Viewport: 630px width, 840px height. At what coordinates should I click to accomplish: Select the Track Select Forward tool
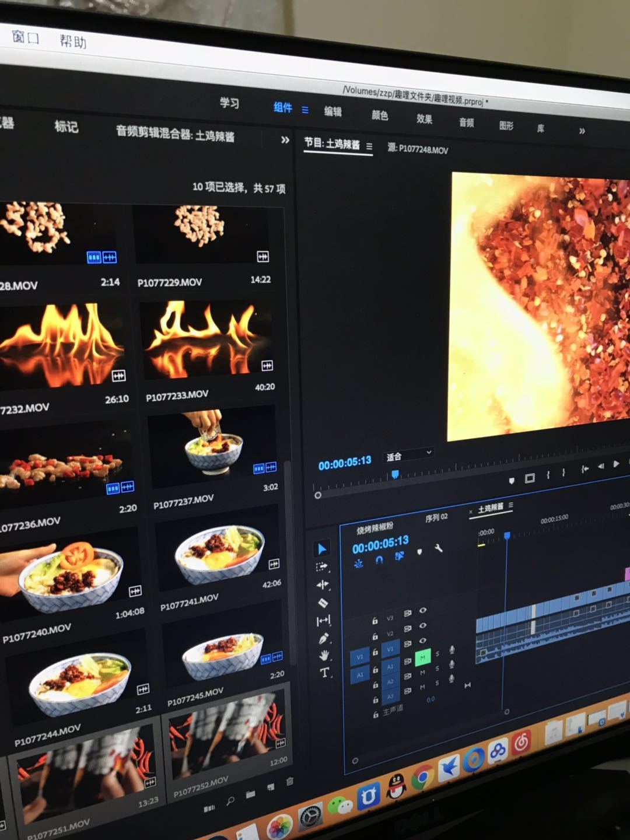pos(321,566)
